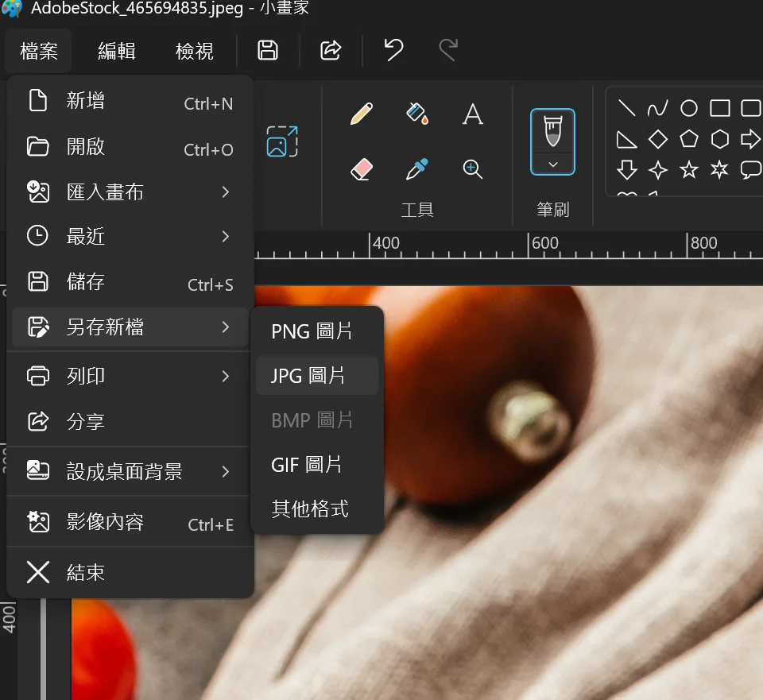
Task: Click the Undo arrow
Action: click(393, 51)
